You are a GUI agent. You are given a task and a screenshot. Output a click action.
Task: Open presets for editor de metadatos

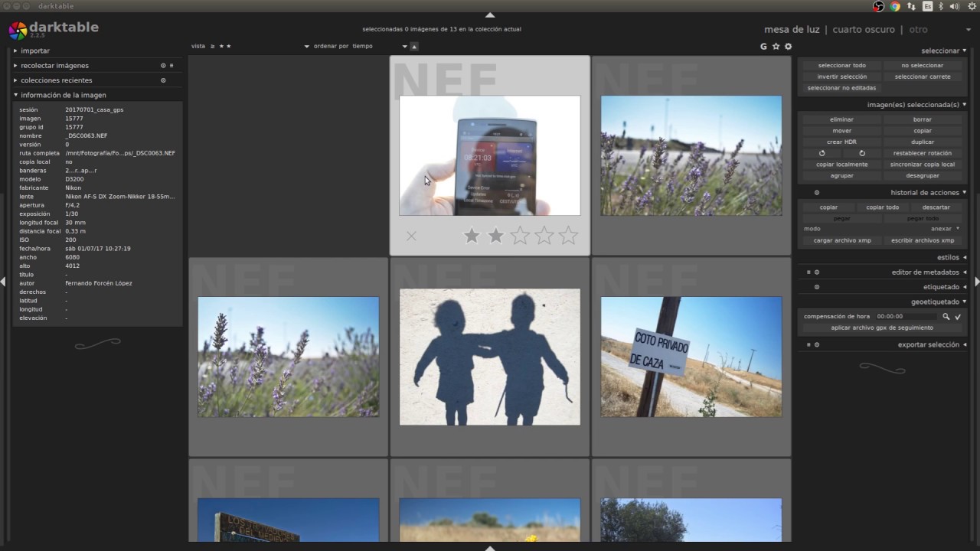(808, 272)
